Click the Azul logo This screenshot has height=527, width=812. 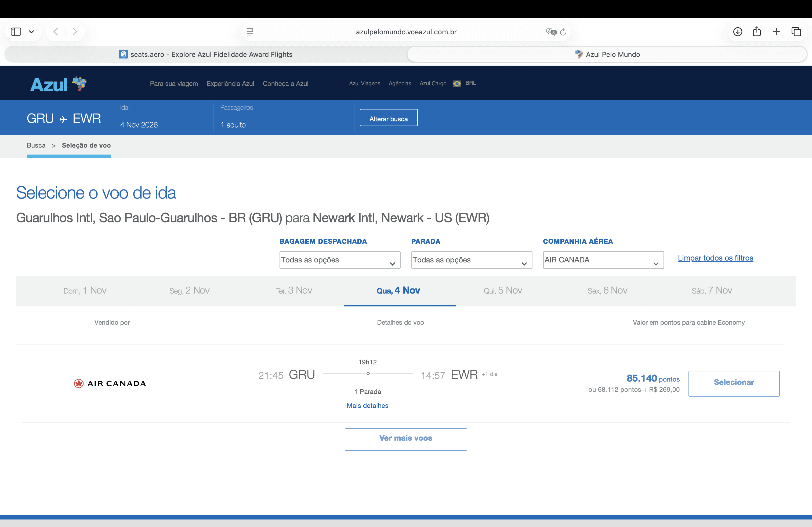coord(58,84)
